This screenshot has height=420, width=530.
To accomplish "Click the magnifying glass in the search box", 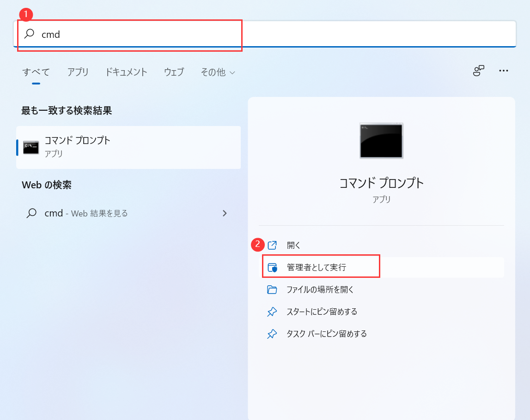I will click(29, 34).
